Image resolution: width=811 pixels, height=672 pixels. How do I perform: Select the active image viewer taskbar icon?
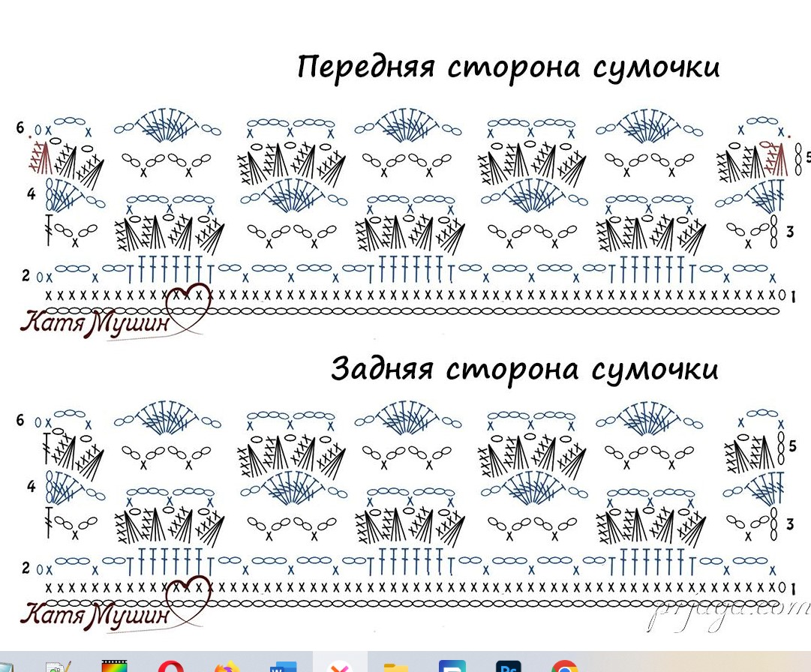[339, 664]
